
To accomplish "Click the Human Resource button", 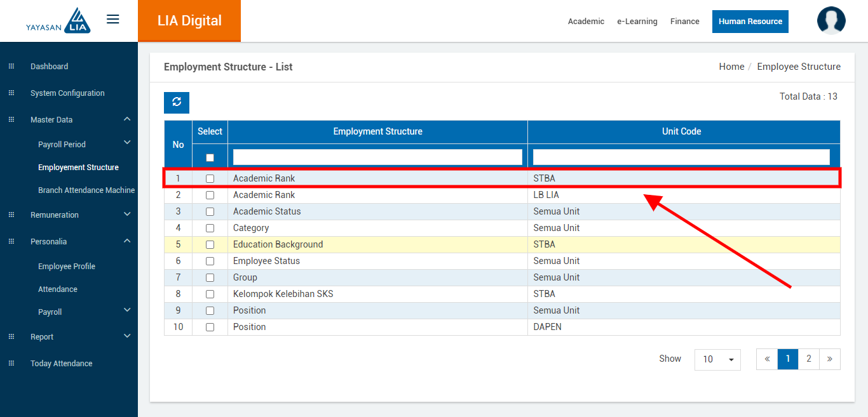I will tap(750, 22).
